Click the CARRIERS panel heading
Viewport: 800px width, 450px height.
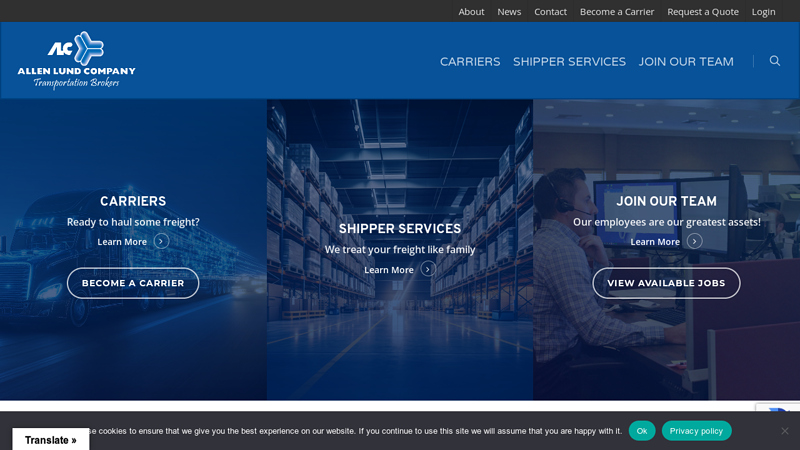point(133,202)
